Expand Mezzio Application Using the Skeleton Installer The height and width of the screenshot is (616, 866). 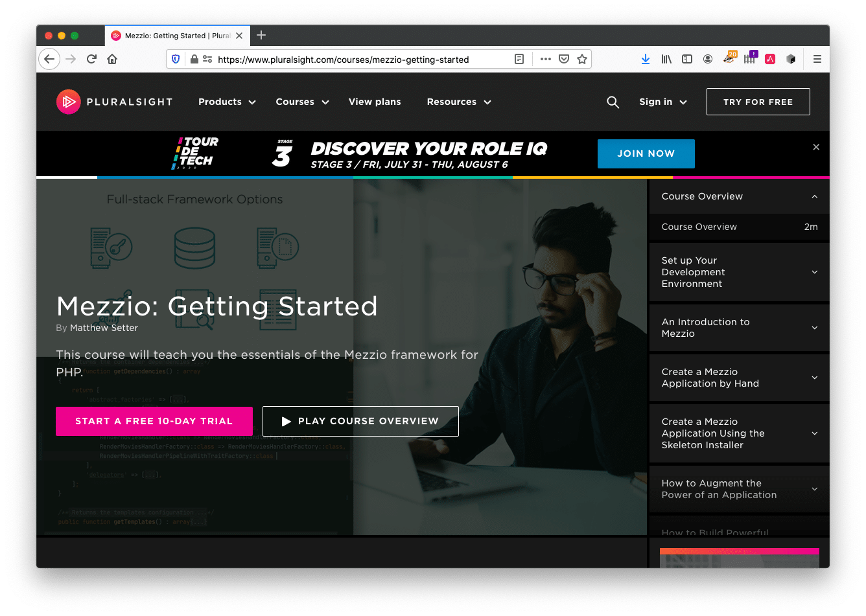tap(740, 433)
